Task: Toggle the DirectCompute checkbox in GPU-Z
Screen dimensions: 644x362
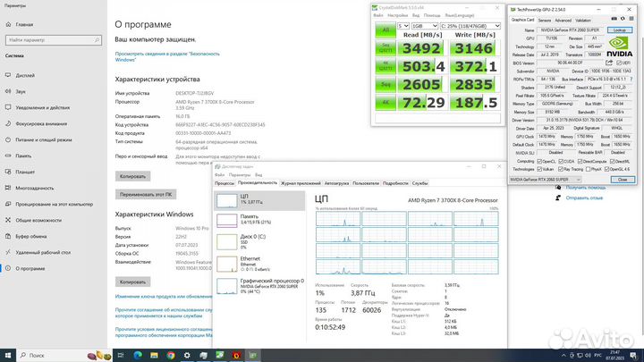Action: pyautogui.click(x=580, y=161)
